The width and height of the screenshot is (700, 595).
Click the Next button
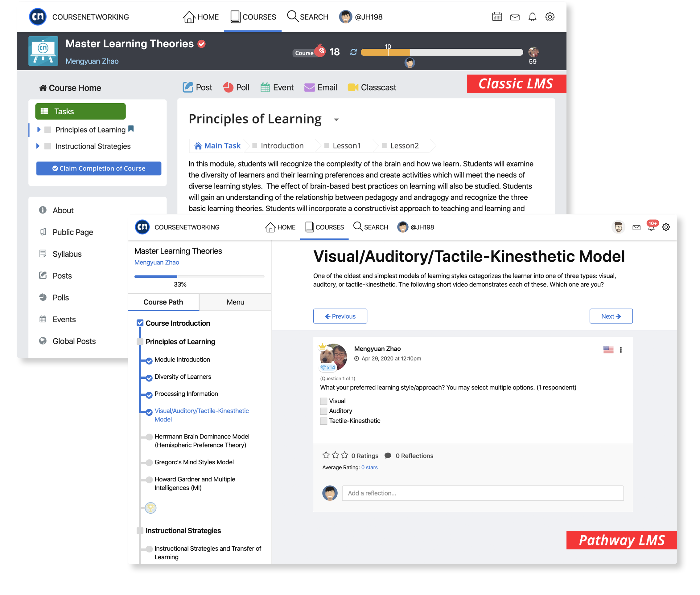click(611, 316)
